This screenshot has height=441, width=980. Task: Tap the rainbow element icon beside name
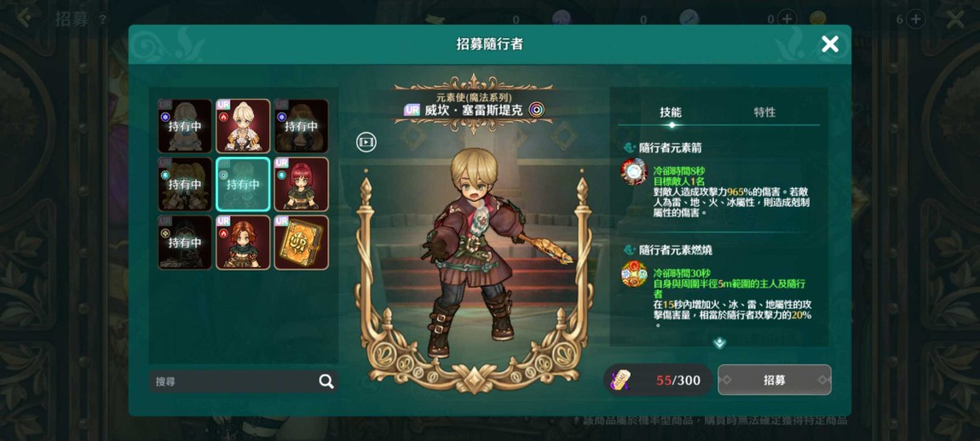536,110
